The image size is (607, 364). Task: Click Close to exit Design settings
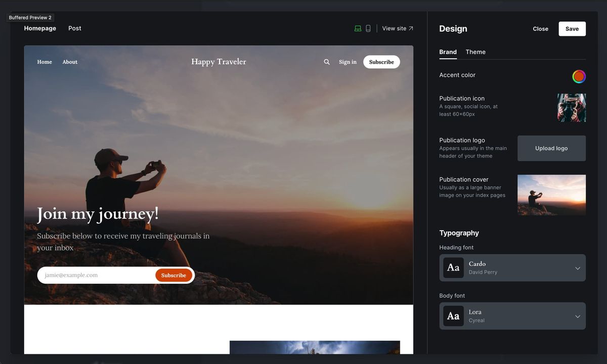(x=540, y=29)
